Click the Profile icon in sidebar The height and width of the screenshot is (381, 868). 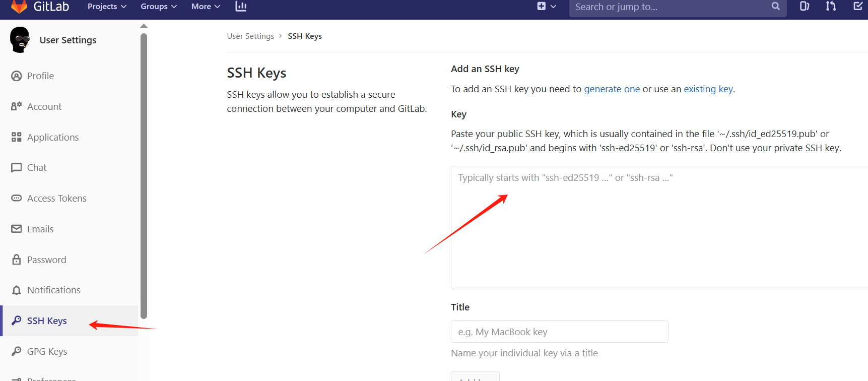pos(17,76)
